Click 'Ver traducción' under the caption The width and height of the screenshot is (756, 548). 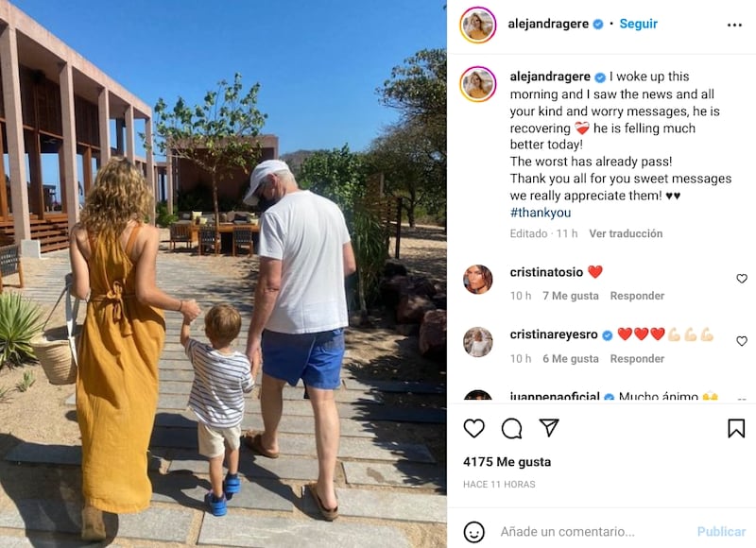tap(626, 233)
